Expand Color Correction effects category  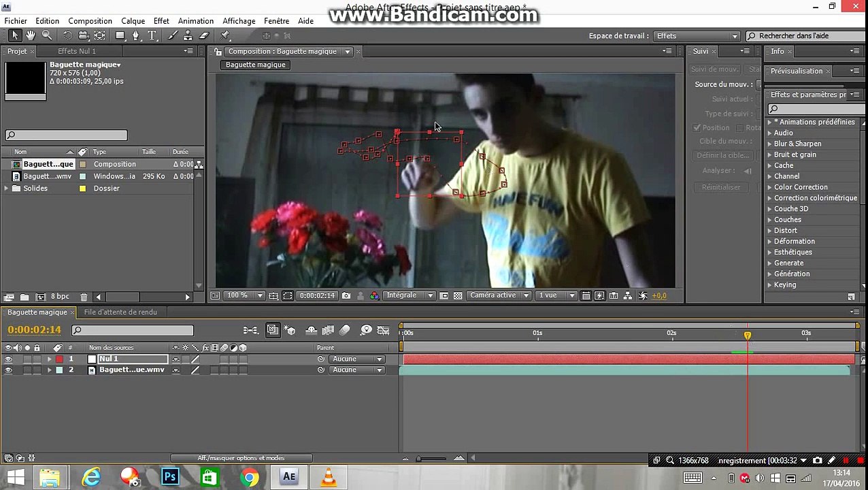pos(769,187)
